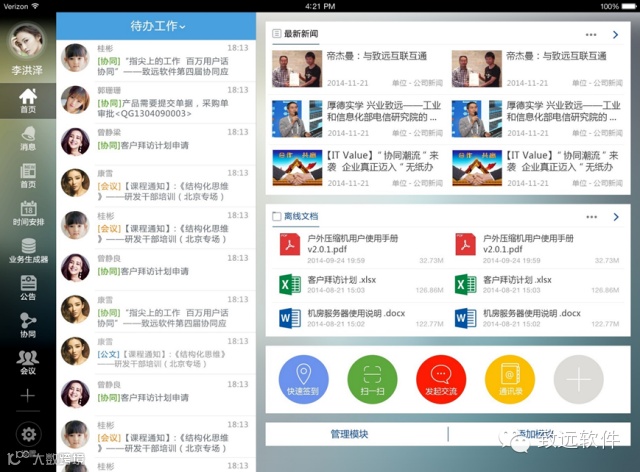
Task: Open left news title IT Value 协同潮流
Action: click(x=382, y=161)
